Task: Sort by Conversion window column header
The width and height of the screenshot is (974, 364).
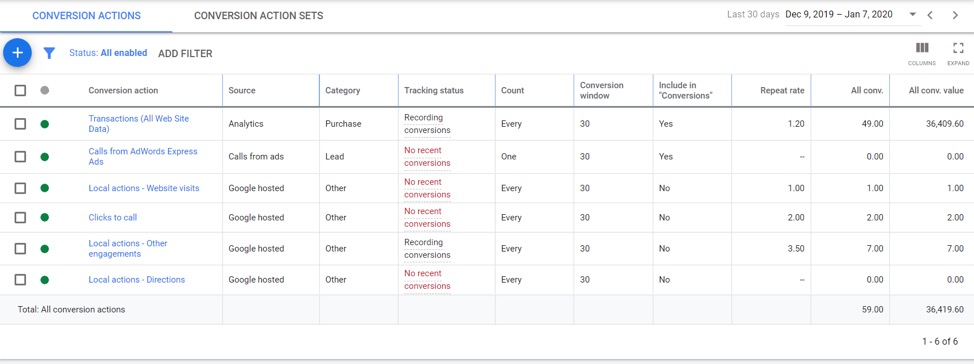Action: (601, 90)
